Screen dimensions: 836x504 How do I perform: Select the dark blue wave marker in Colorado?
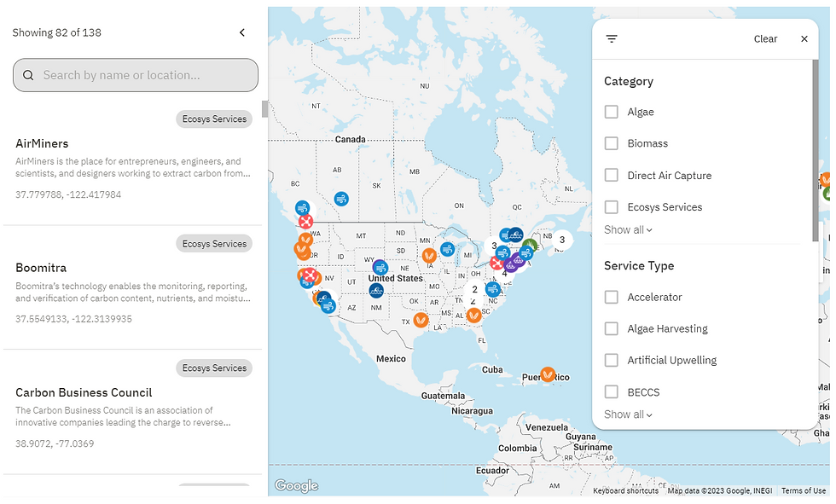coord(376,290)
